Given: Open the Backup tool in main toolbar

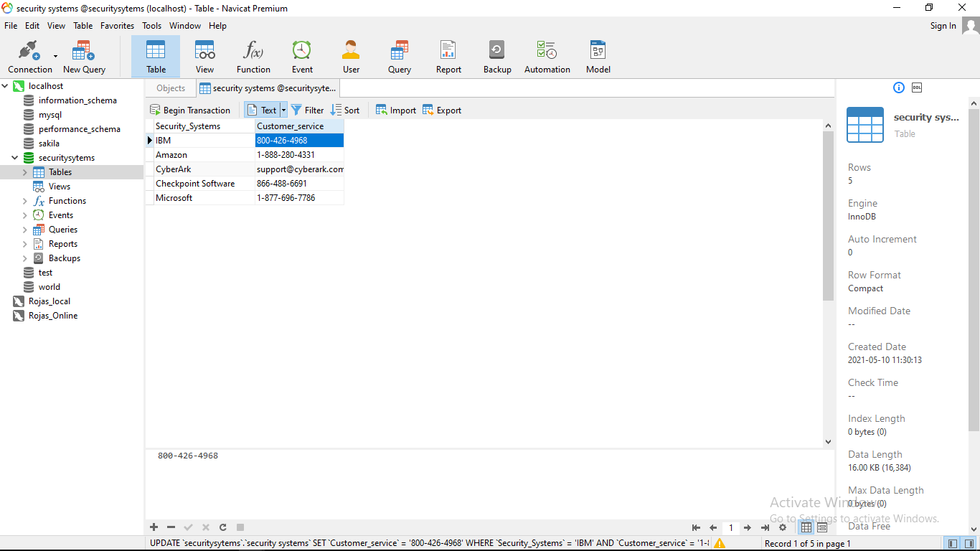Looking at the screenshot, I should click(x=496, y=57).
